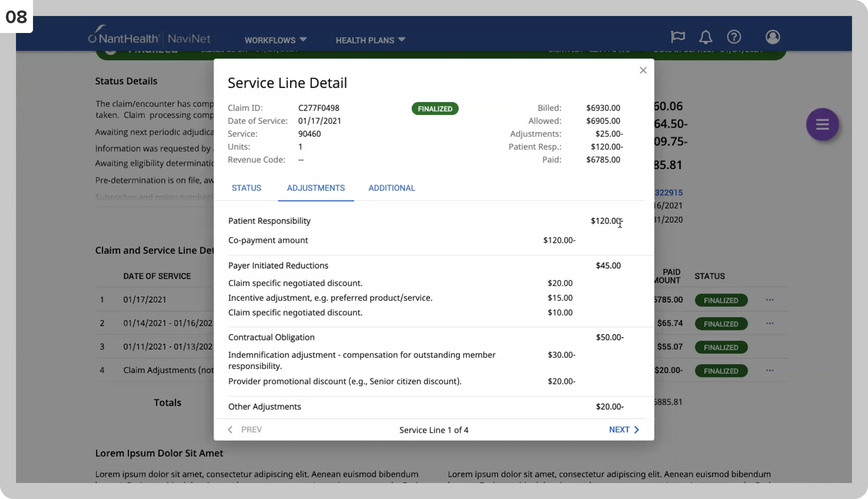Screen dimensions: 868x499
Task: Click the Indemnification adjustment row
Action: coord(402,360)
